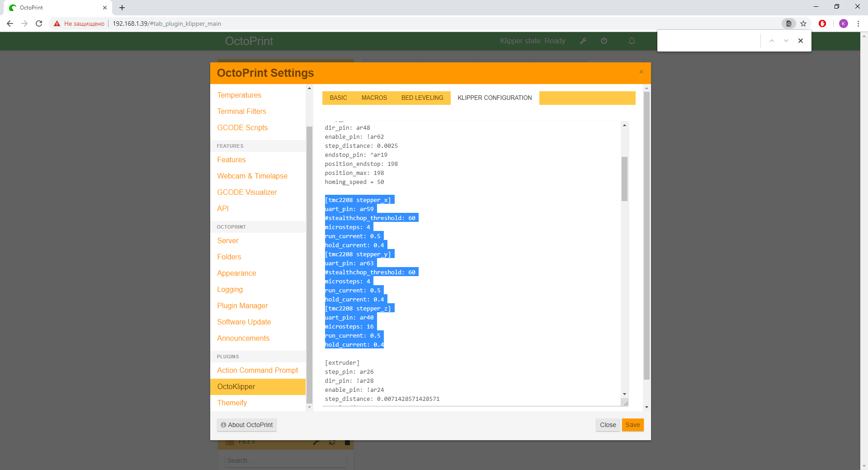Click scroll-down arrow of config text area

tap(624, 394)
